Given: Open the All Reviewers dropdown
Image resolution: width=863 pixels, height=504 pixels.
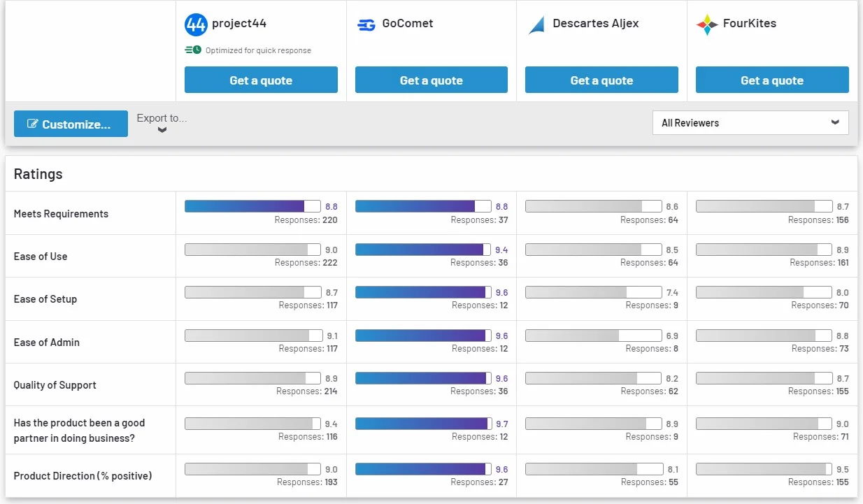Looking at the screenshot, I should (x=750, y=122).
